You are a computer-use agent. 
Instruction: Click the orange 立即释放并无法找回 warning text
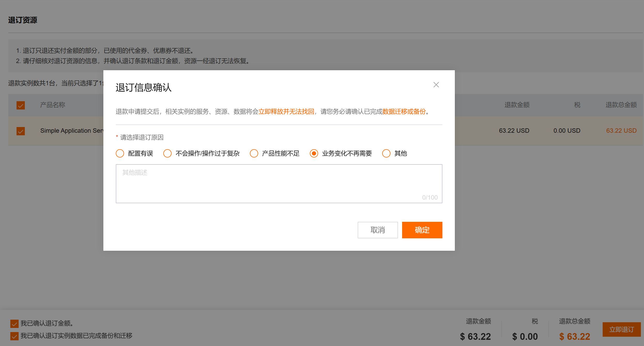286,112
